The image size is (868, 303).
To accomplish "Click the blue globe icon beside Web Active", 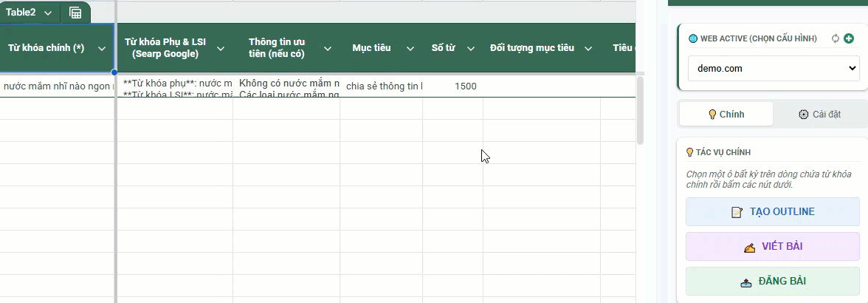I will pyautogui.click(x=692, y=38).
